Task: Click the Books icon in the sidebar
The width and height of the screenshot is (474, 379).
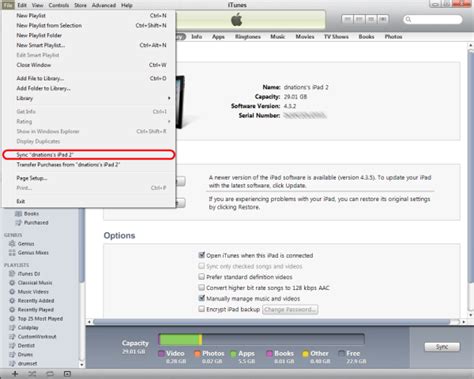Action: click(x=18, y=214)
